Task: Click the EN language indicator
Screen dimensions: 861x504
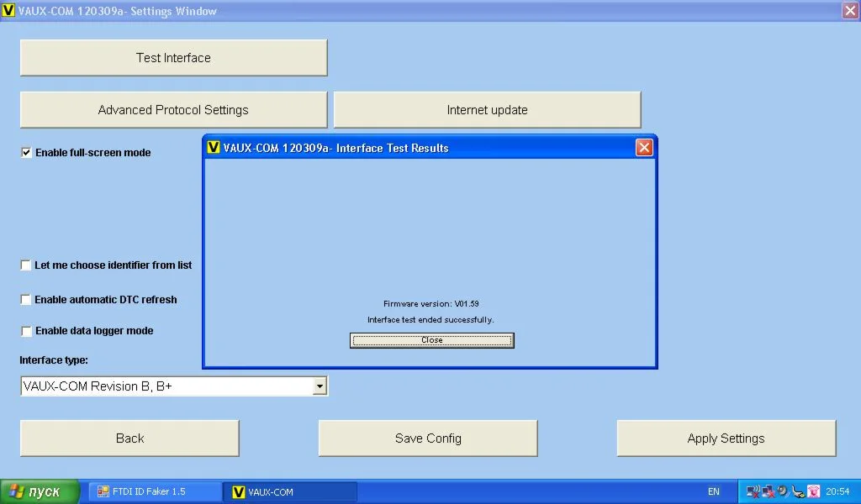Action: pyautogui.click(x=713, y=491)
